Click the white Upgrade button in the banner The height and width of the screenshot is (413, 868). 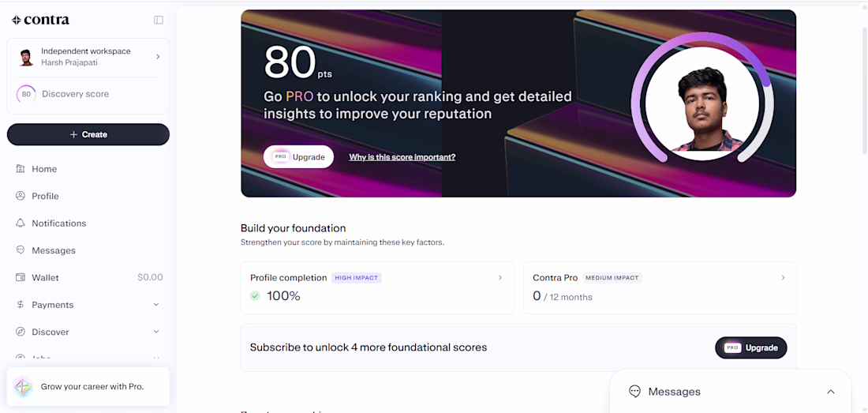[x=298, y=156]
